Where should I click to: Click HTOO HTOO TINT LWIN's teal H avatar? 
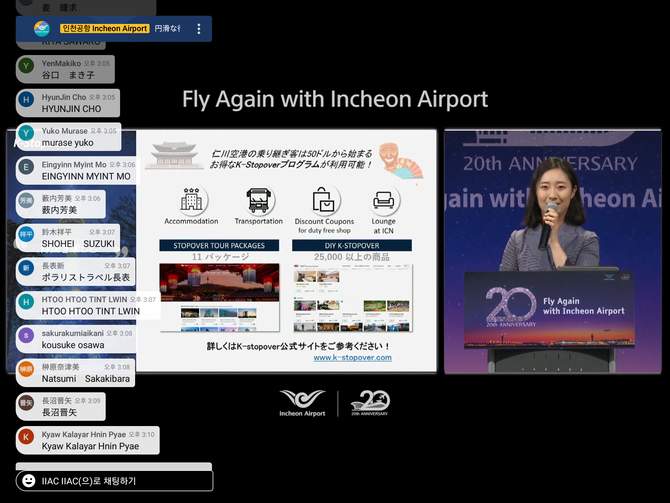(27, 302)
